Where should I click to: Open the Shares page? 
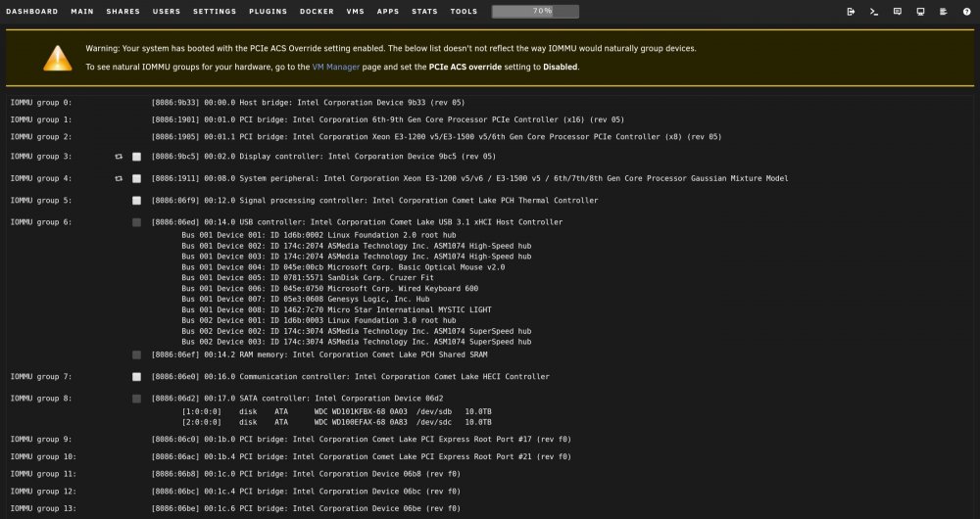[123, 11]
